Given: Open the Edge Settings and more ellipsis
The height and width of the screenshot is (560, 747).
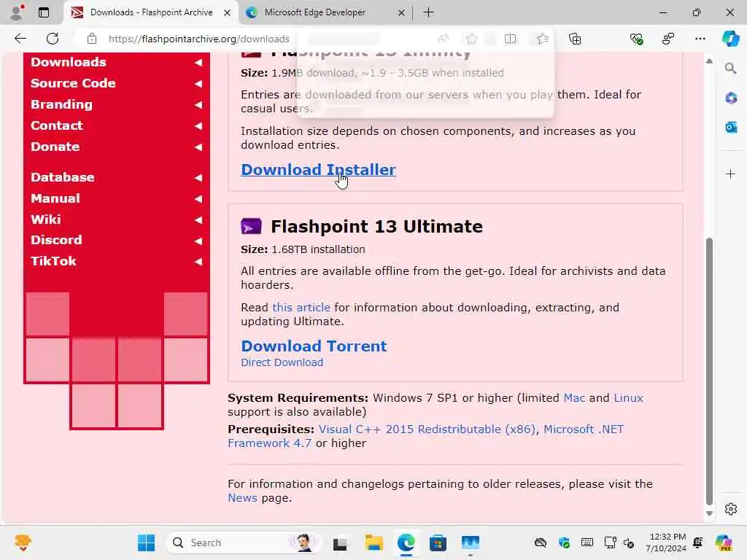Looking at the screenshot, I should coord(700,39).
